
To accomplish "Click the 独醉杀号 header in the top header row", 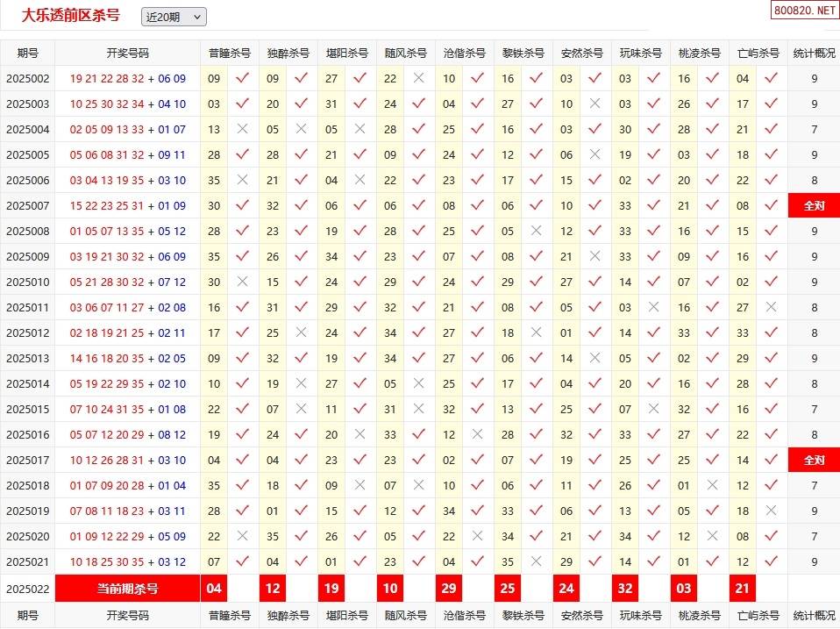I will (288, 53).
